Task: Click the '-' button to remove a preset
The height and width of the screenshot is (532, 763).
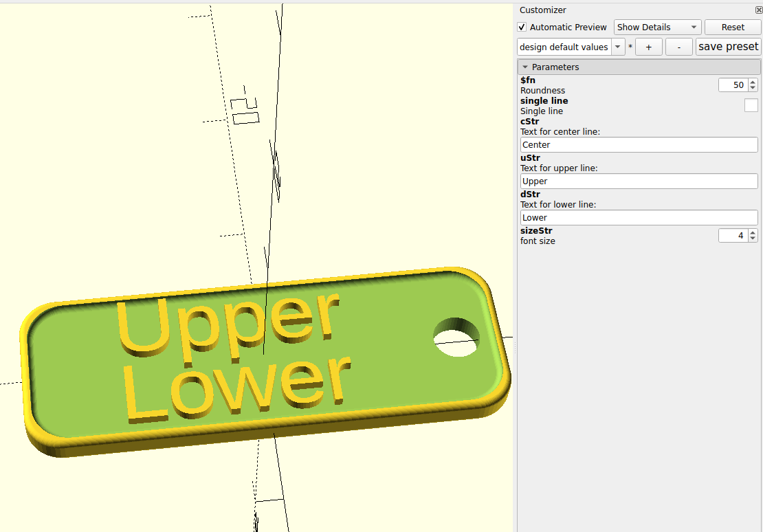Action: coord(678,46)
